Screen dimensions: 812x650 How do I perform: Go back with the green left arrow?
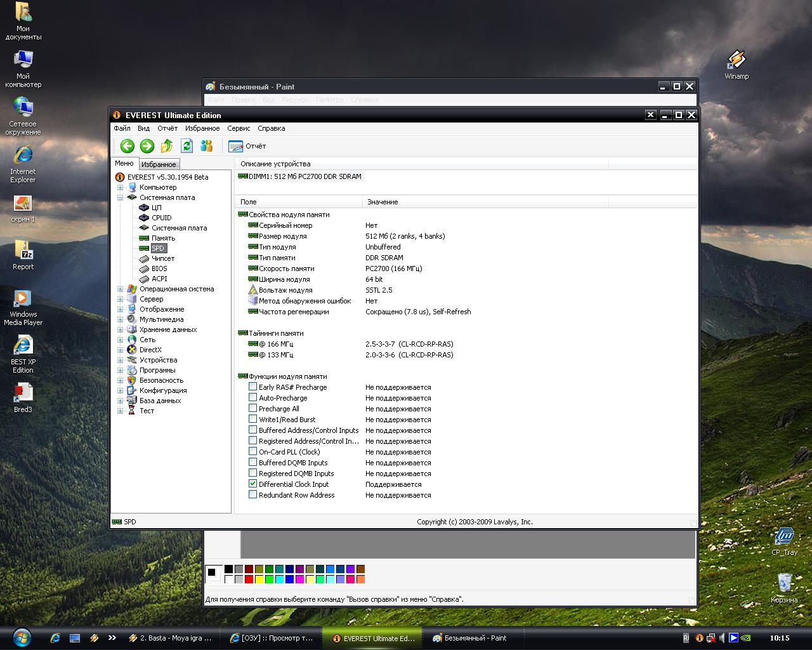[x=128, y=146]
